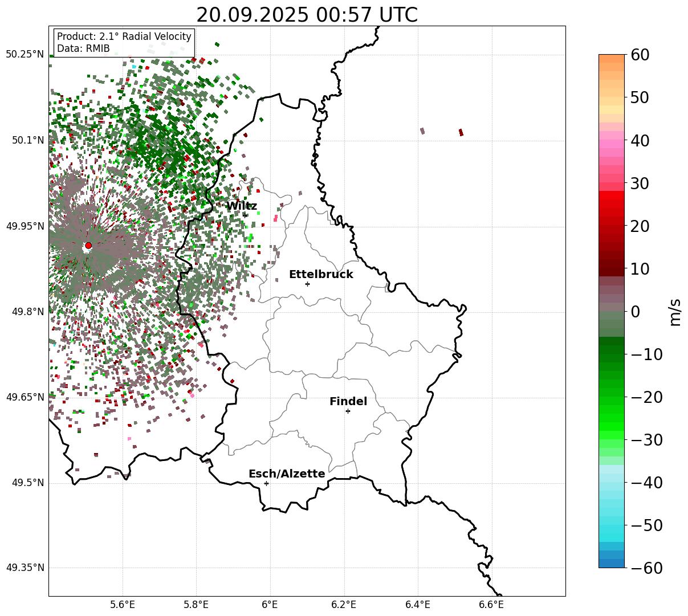Click the colorbar tick label 40
Image resolution: width=688 pixels, height=616 pixels.
pyautogui.click(x=641, y=140)
